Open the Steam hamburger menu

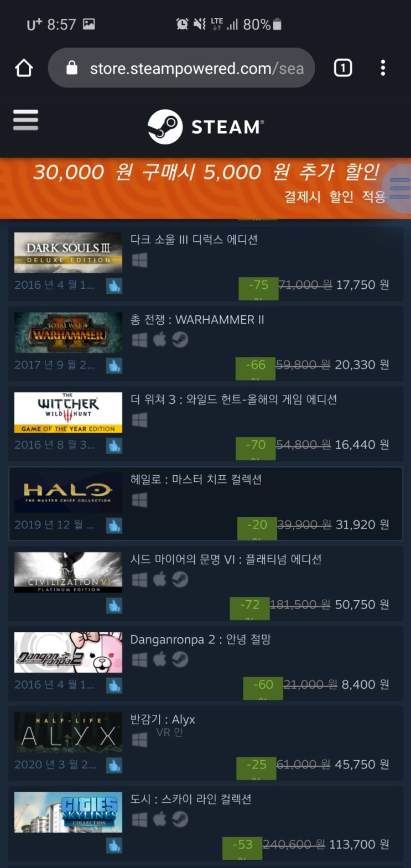pyautogui.click(x=25, y=120)
